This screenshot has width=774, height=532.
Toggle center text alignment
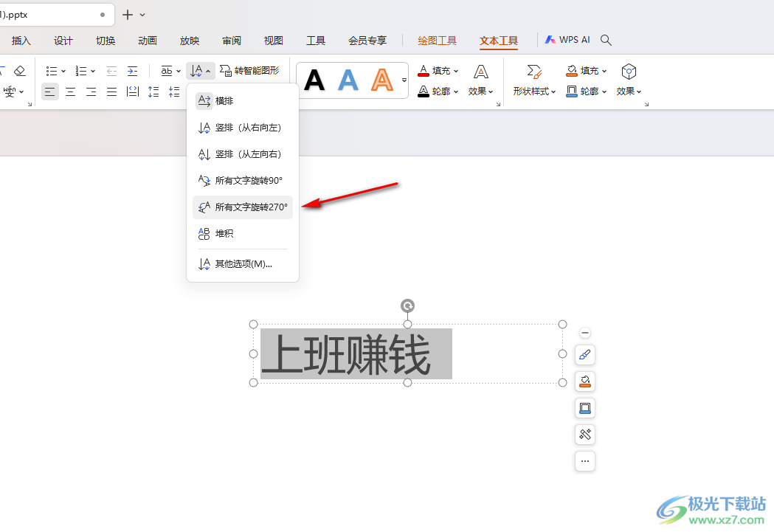coord(71,91)
